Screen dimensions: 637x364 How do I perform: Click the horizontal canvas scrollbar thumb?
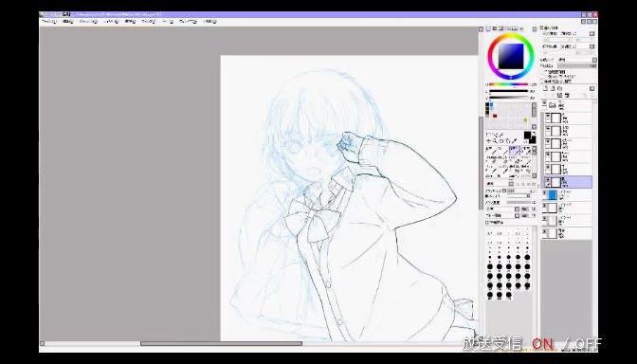221,343
